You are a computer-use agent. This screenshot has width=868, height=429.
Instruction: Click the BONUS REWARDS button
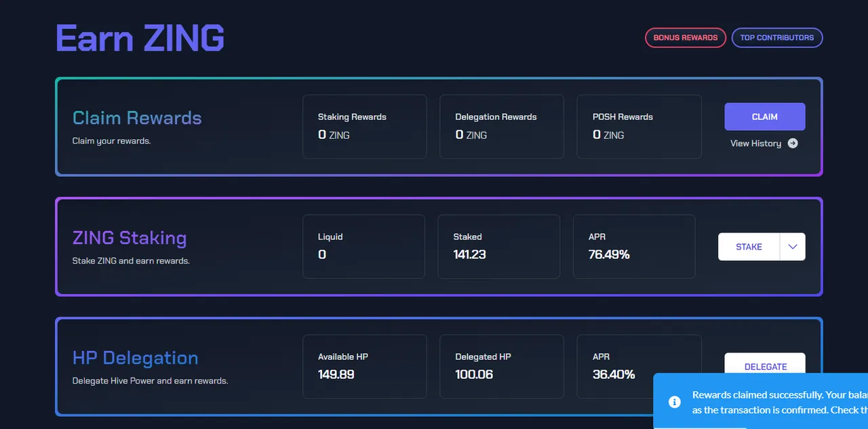coord(685,38)
